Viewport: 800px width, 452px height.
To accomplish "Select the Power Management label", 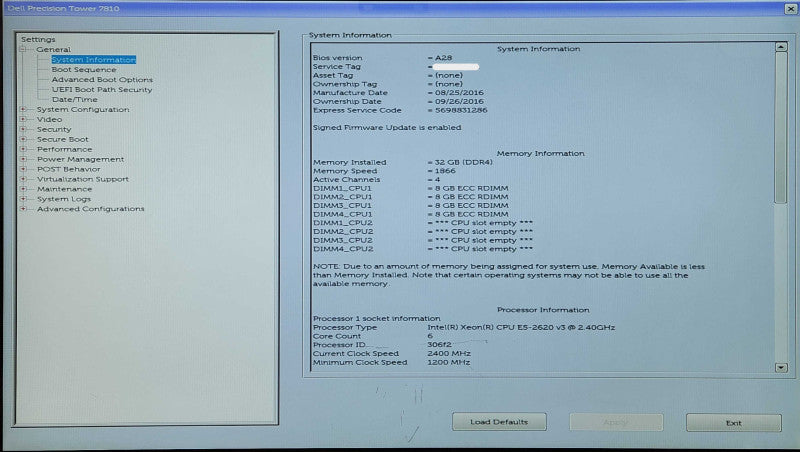I will click(x=80, y=159).
